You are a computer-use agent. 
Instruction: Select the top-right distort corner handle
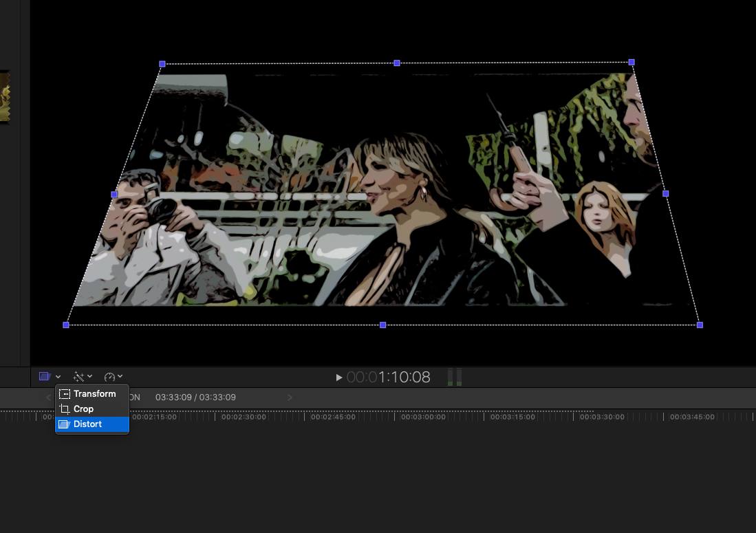[631, 62]
